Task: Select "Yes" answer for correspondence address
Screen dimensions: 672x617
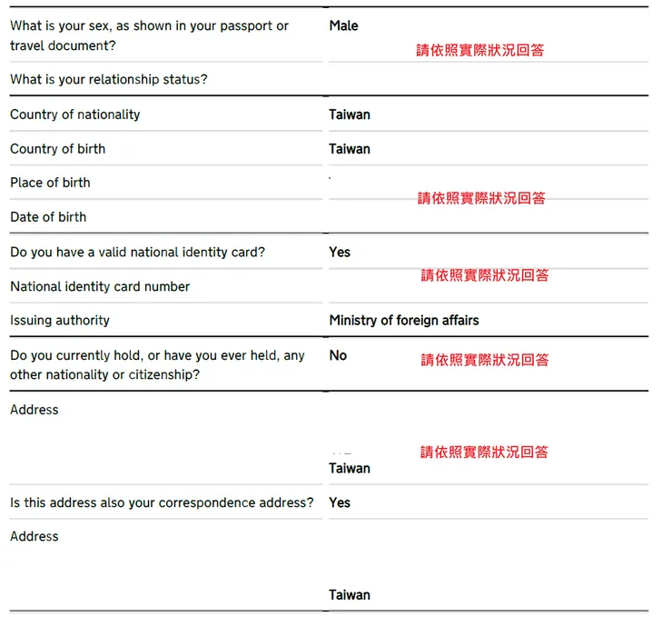Action: pos(339,503)
